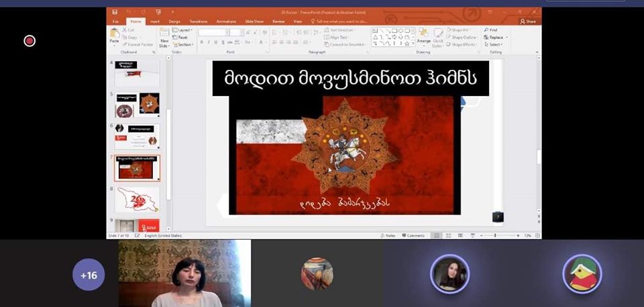Open the File tab

pos(116,21)
